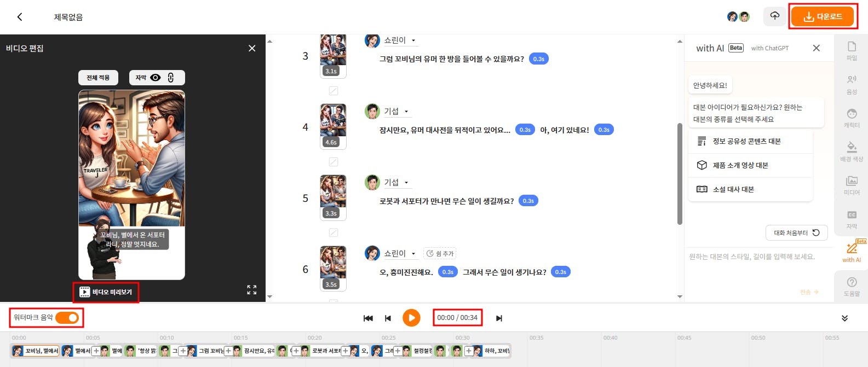Choose 소설 대사 대본 option
This screenshot has height=367, width=868.
click(x=750, y=189)
